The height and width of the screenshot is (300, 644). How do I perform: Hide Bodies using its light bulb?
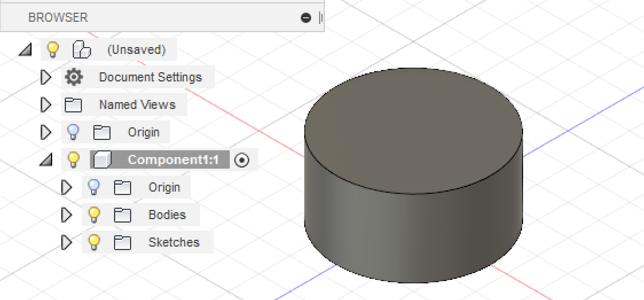pyautogui.click(x=93, y=215)
